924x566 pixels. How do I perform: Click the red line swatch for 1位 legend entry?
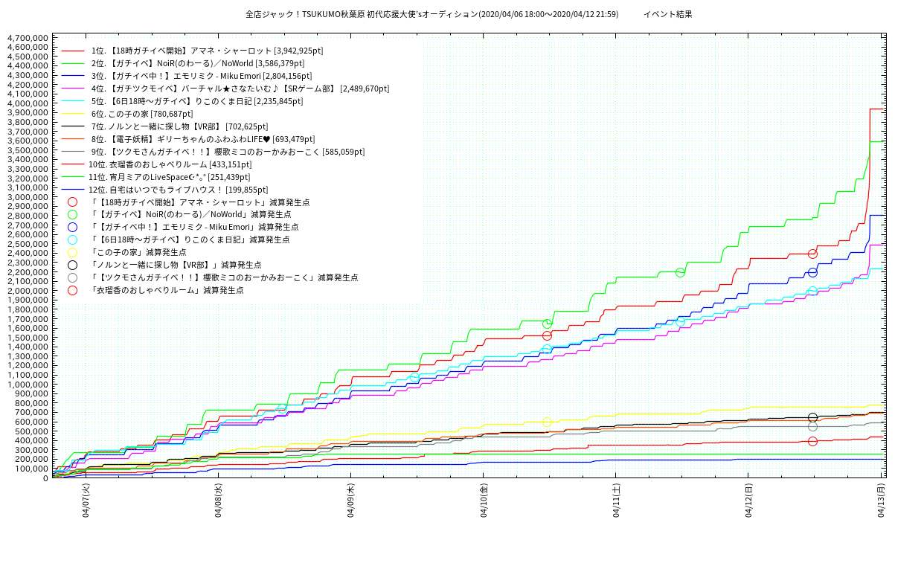click(x=73, y=51)
